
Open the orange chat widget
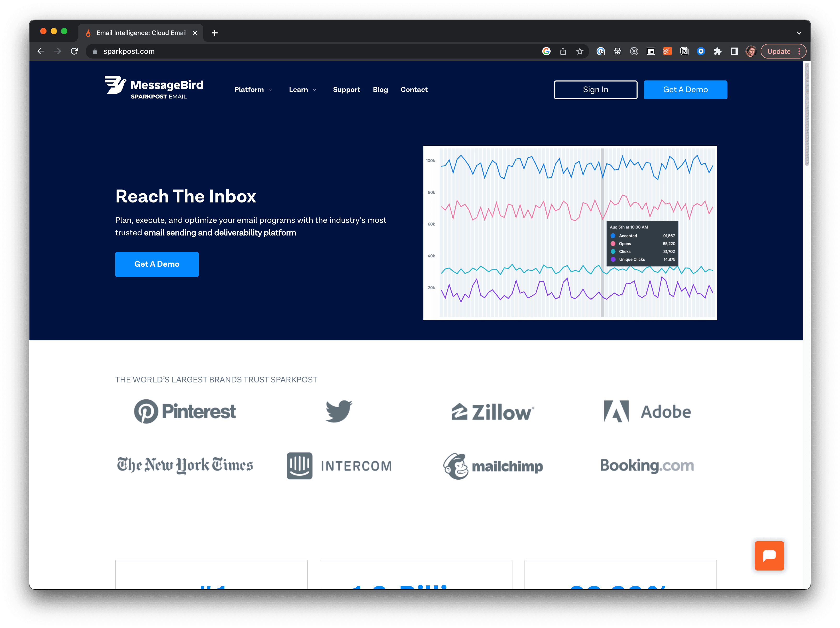769,555
